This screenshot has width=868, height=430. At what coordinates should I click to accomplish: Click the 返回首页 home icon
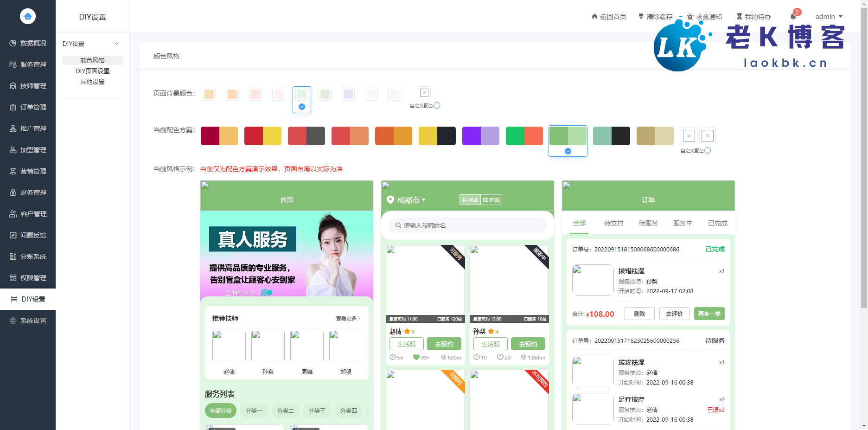pyautogui.click(x=594, y=17)
